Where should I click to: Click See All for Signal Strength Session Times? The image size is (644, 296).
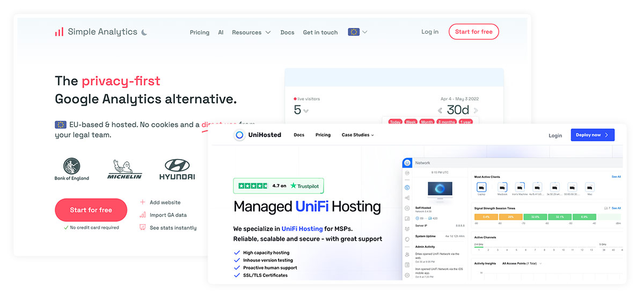616,208
